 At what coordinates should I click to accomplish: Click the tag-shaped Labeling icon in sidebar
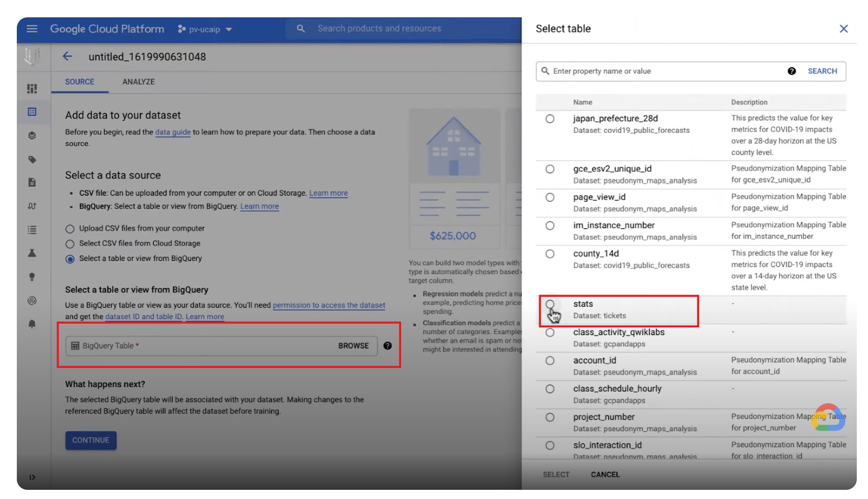pyautogui.click(x=32, y=160)
